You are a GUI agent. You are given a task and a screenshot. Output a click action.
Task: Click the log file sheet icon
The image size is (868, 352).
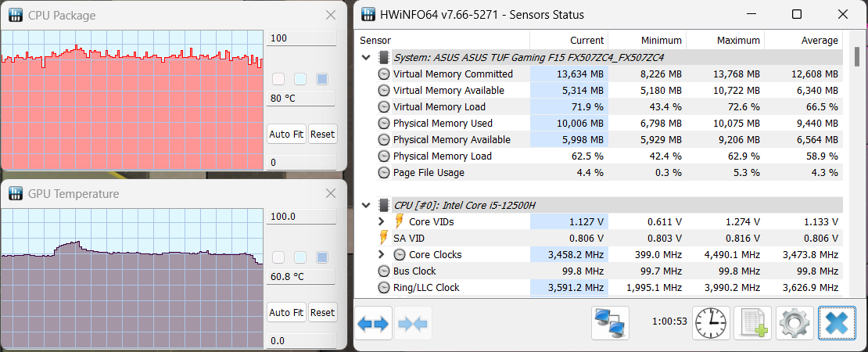[x=752, y=323]
